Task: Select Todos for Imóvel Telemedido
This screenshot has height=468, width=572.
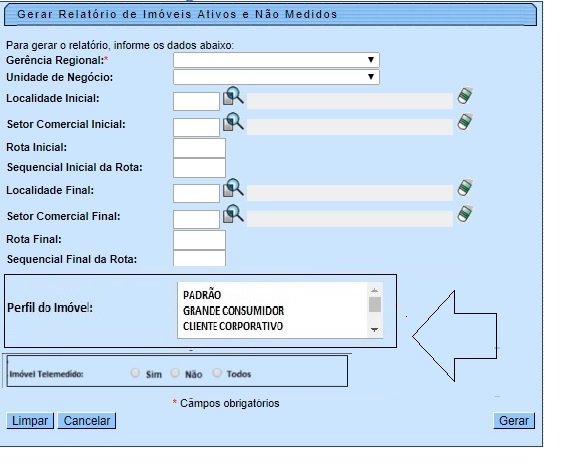Action: [x=217, y=373]
